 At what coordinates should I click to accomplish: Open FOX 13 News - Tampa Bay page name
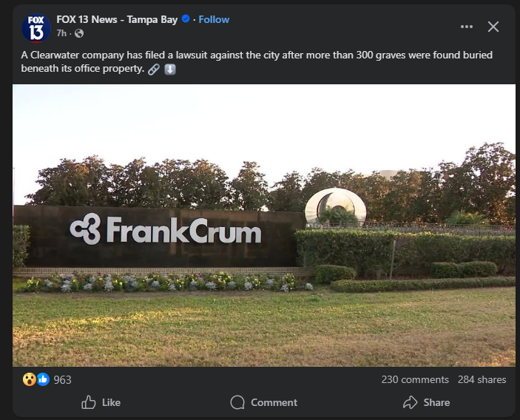pyautogui.click(x=117, y=19)
